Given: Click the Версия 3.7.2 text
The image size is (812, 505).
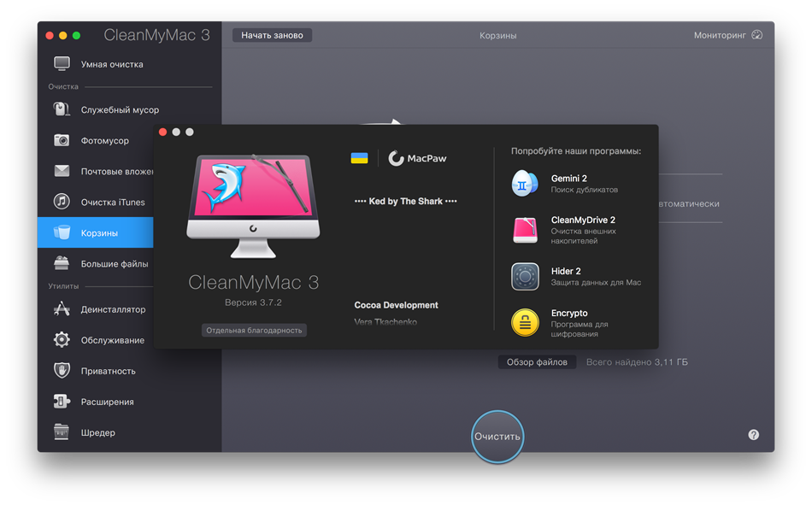Looking at the screenshot, I should pyautogui.click(x=253, y=302).
